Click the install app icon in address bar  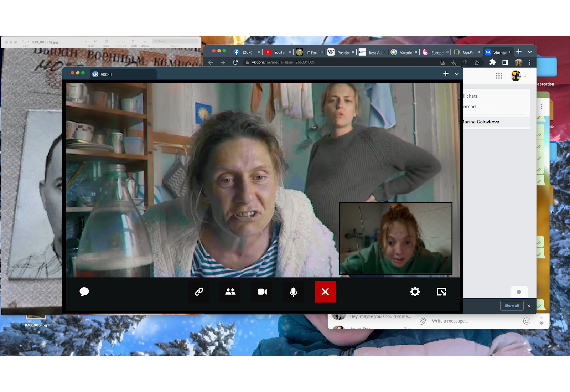point(442,62)
